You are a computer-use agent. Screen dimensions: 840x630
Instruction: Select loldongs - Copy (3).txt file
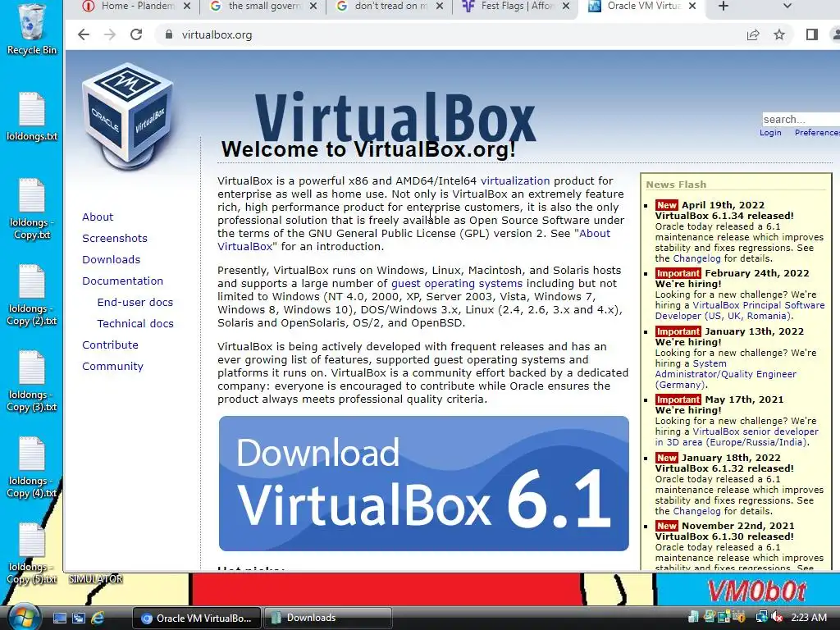tap(32, 381)
